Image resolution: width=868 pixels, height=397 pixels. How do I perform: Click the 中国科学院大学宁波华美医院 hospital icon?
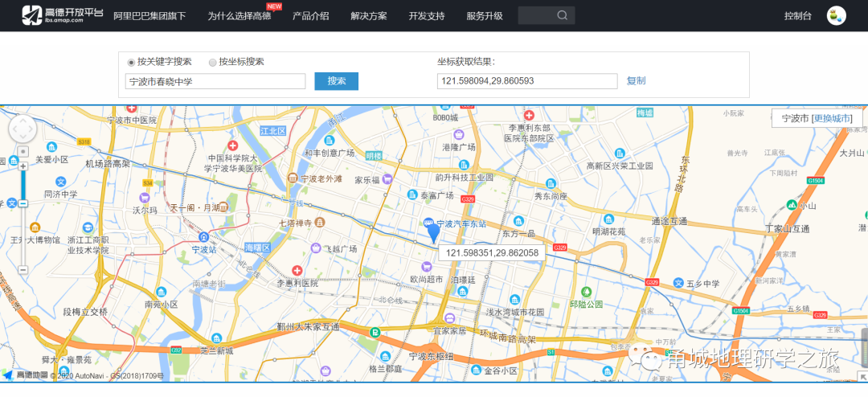click(232, 145)
